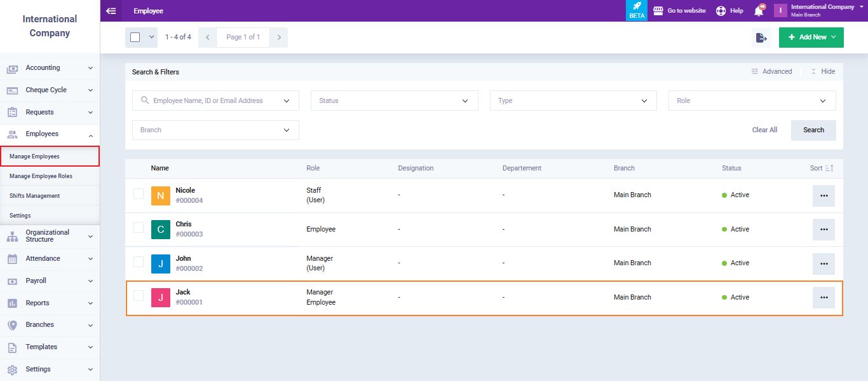Click the BETA rocket icon

pos(636,11)
